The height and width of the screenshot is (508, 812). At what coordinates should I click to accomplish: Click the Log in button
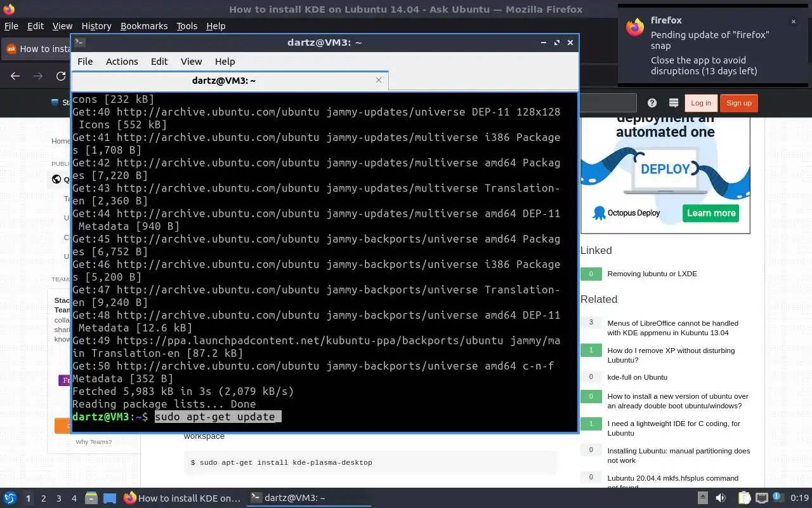click(701, 103)
